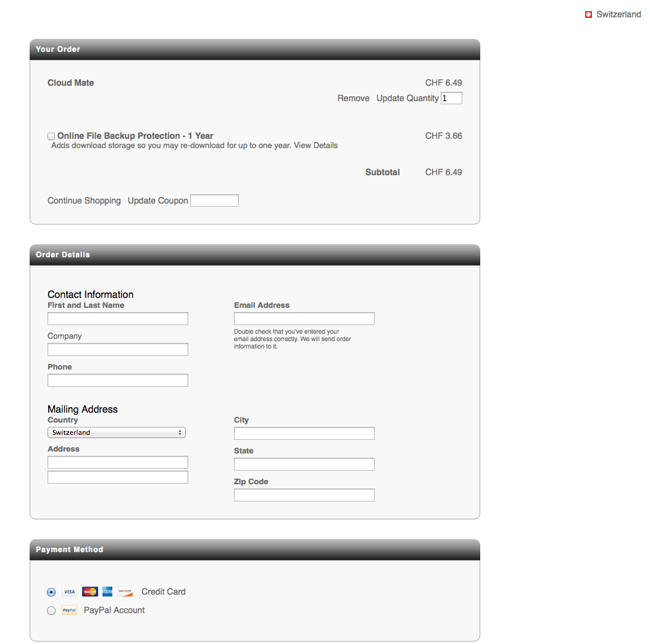Click into the Zip Code field
This screenshot has height=644, width=650.
tap(304, 495)
